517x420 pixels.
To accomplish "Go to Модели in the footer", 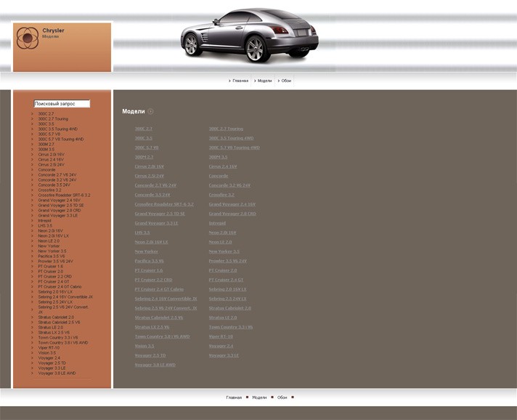I will coord(259,397).
